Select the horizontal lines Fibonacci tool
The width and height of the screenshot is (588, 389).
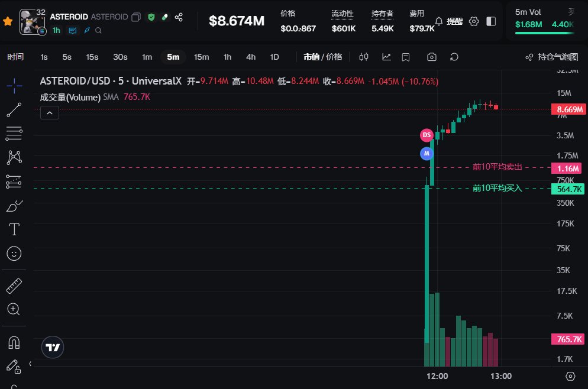coord(14,134)
